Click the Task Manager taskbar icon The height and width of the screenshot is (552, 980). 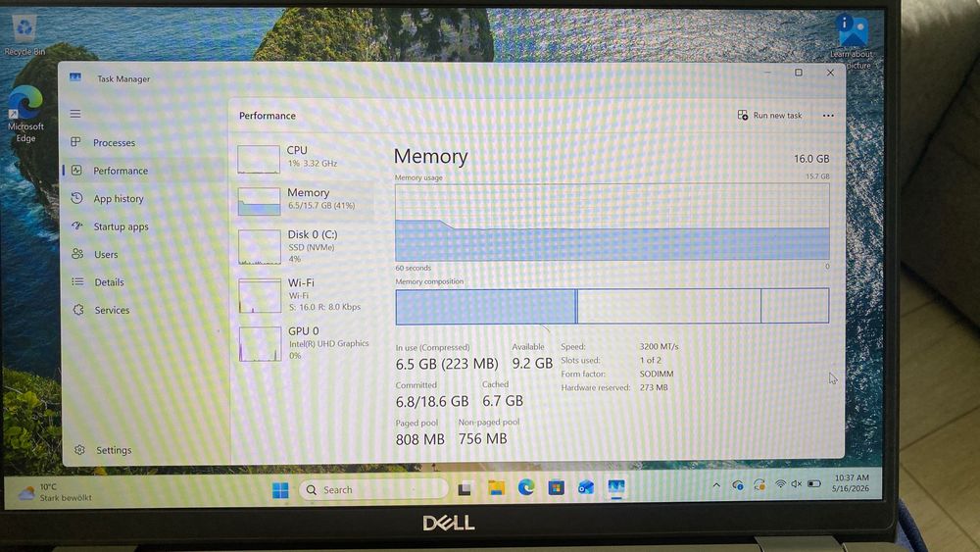(616, 487)
